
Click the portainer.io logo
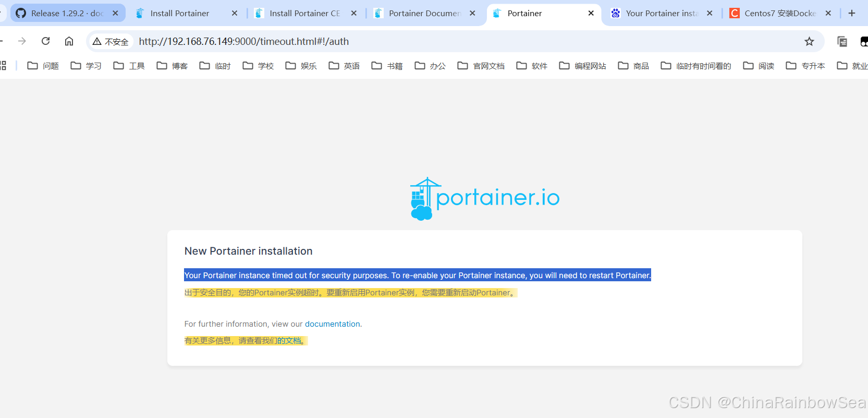(485, 199)
